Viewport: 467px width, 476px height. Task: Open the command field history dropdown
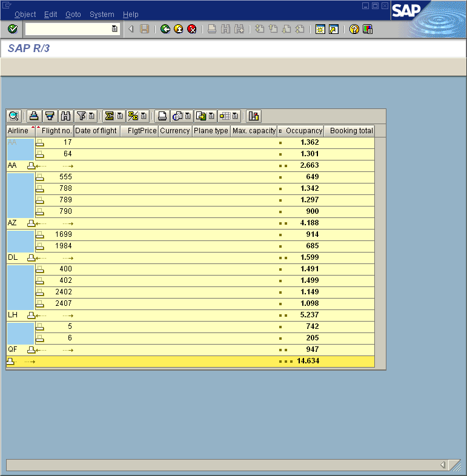114,29
